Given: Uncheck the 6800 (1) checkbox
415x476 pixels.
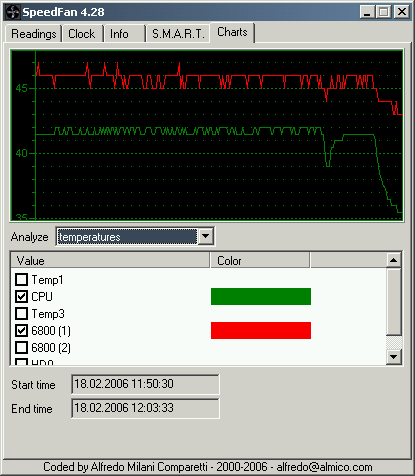Looking at the screenshot, I should coord(22,330).
